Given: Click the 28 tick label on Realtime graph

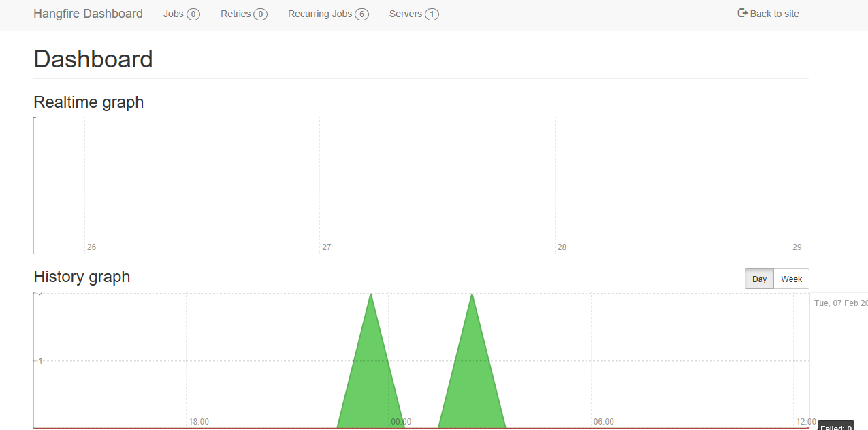Looking at the screenshot, I should click(x=562, y=247).
